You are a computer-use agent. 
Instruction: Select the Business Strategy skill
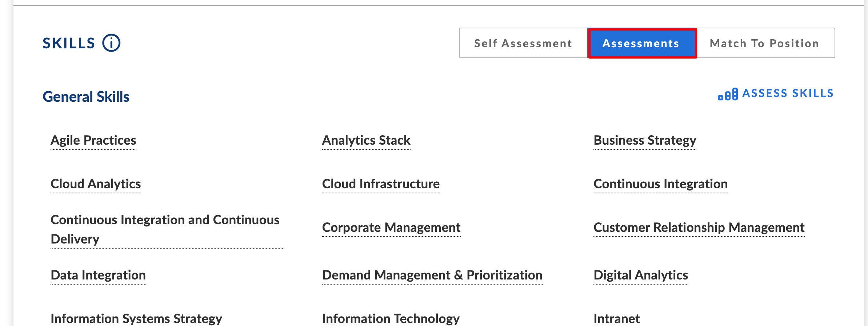[645, 141]
